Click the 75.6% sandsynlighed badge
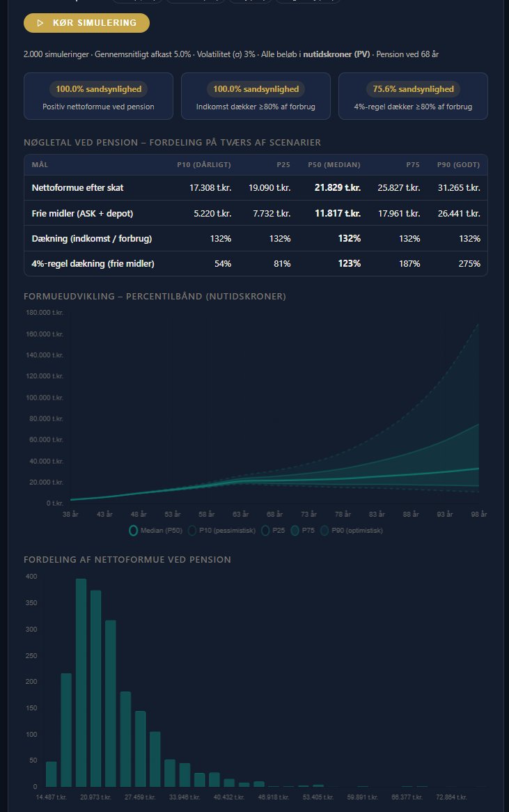 click(x=413, y=89)
